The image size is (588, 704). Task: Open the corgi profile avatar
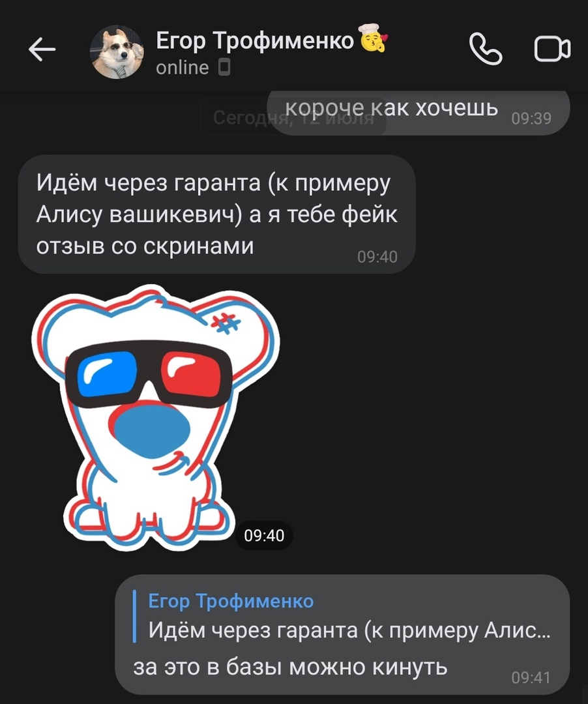[117, 51]
